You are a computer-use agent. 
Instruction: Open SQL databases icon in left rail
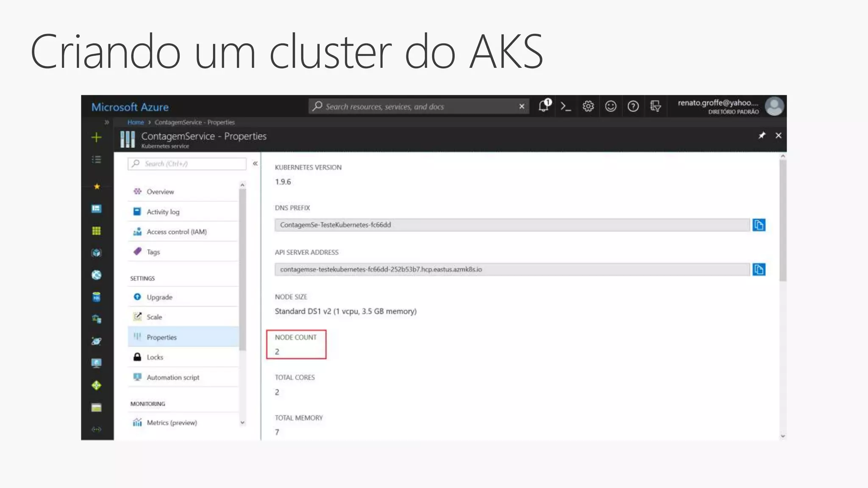[97, 297]
